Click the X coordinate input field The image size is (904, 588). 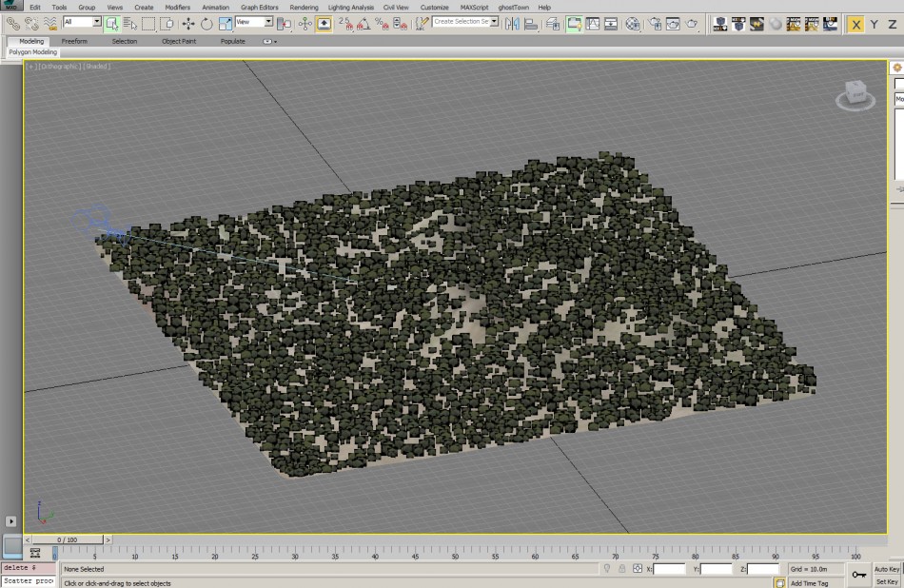670,569
